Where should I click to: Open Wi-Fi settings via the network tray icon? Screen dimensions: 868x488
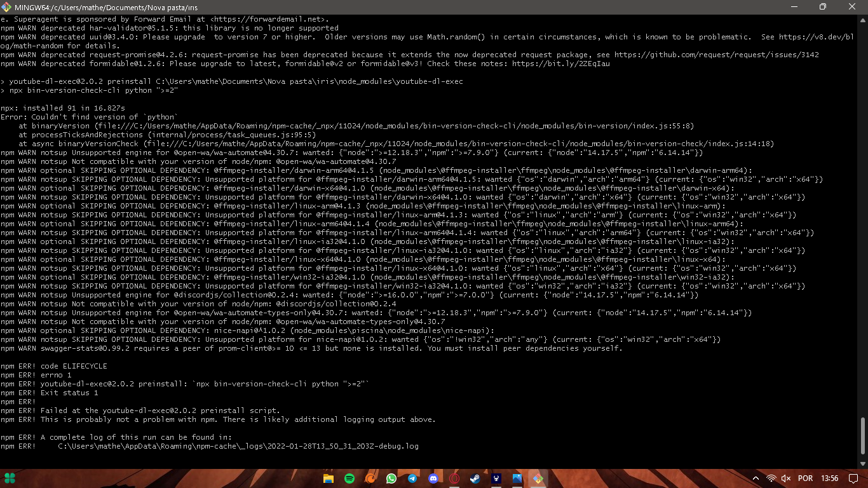[771, 478]
